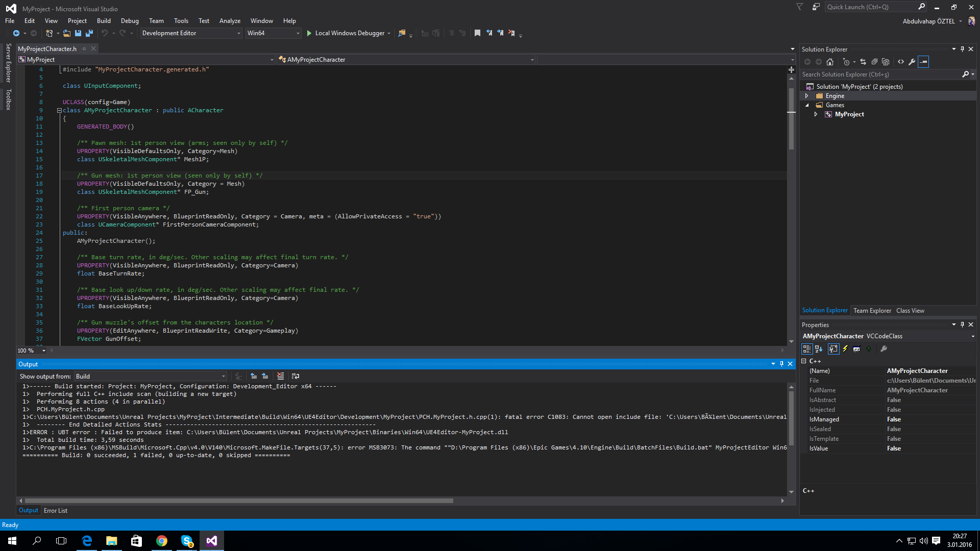Toggle word wrap in Output window
The width and height of the screenshot is (980, 551).
(295, 376)
